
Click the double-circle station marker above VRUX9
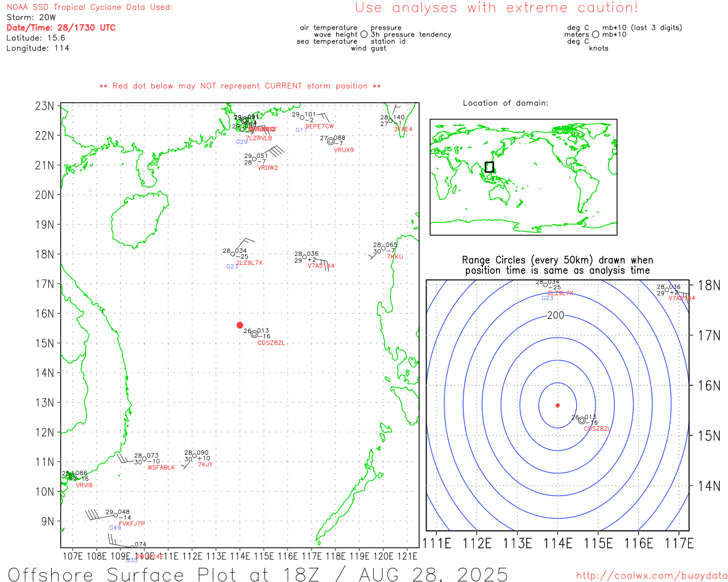click(x=330, y=141)
